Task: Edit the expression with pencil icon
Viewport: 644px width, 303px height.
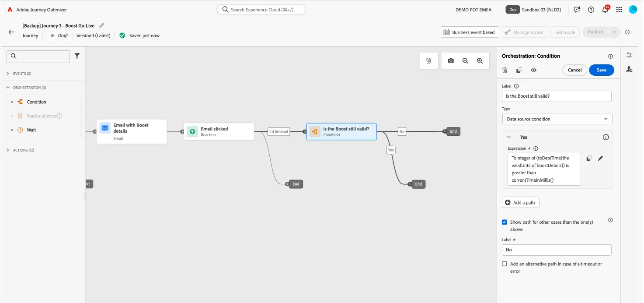Action: click(x=601, y=159)
